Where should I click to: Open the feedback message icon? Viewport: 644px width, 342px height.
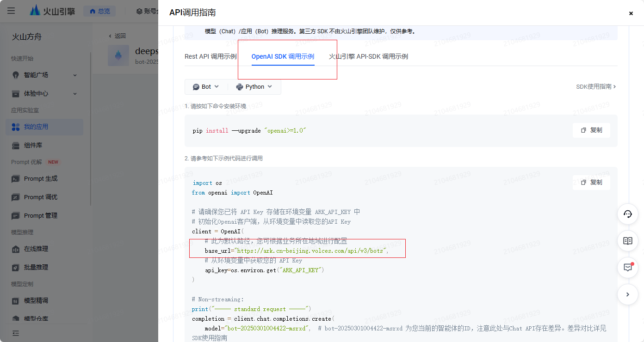(628, 268)
